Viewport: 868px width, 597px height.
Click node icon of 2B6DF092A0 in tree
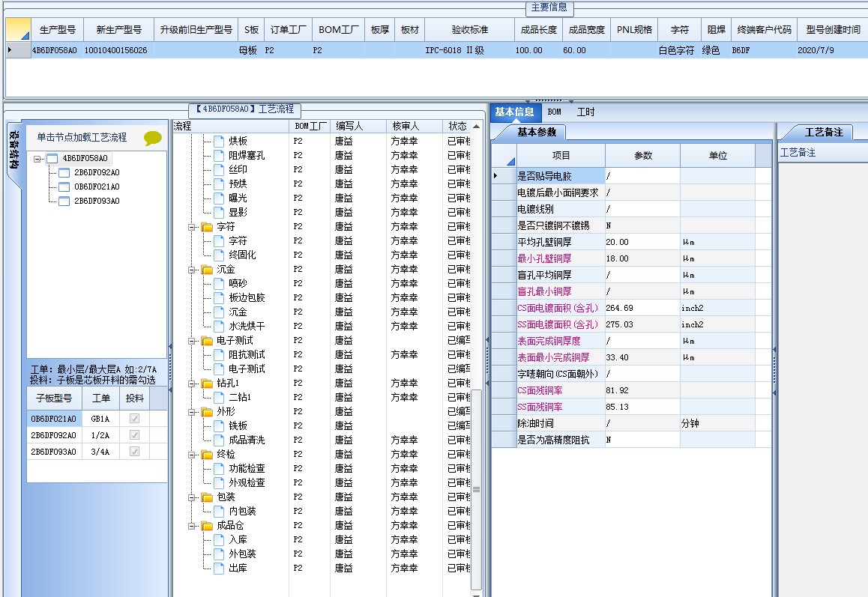pos(64,172)
